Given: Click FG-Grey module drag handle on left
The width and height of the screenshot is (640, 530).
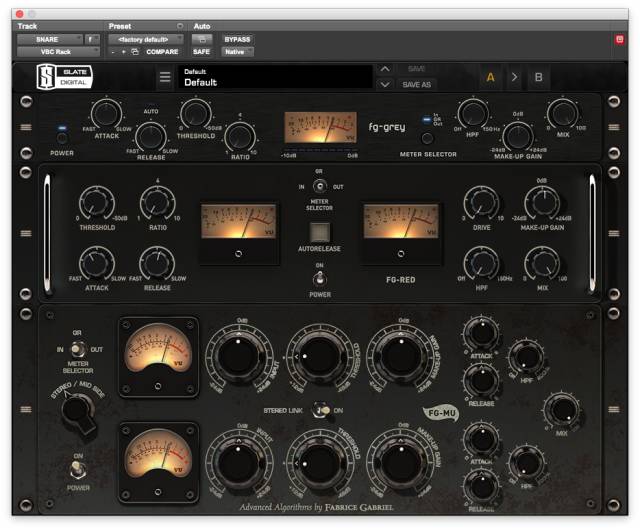Looking at the screenshot, I should [x=26, y=127].
